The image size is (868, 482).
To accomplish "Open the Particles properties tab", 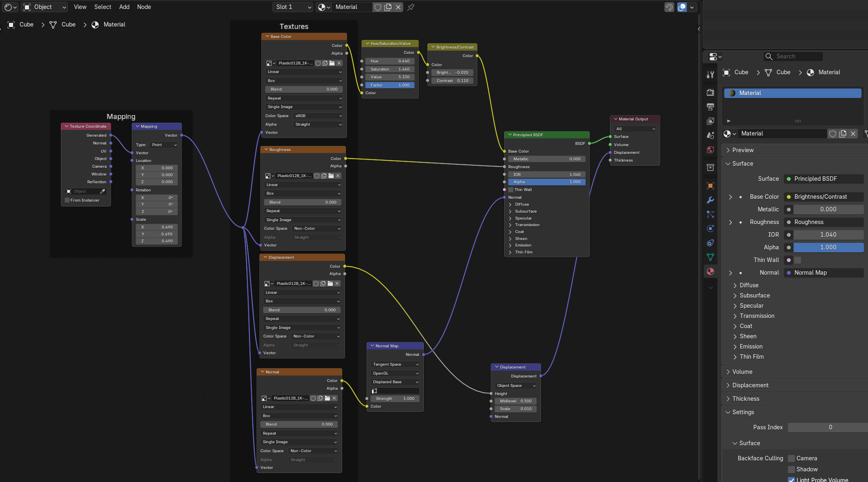I will [x=710, y=214].
